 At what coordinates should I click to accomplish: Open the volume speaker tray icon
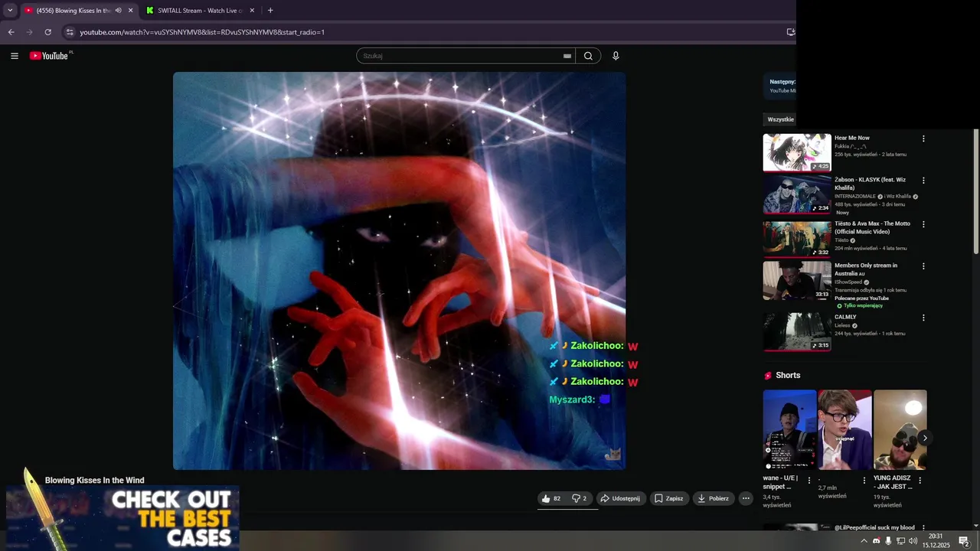(x=913, y=541)
